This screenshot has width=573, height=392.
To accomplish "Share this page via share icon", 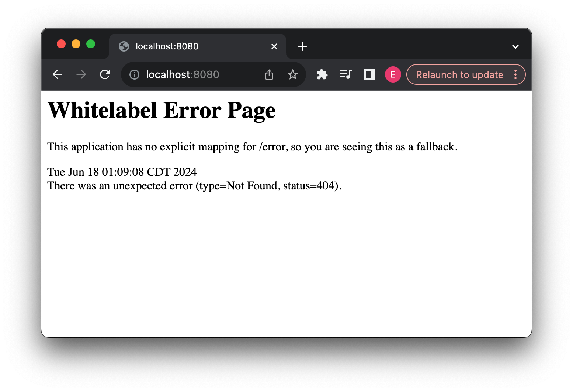I will coord(269,75).
